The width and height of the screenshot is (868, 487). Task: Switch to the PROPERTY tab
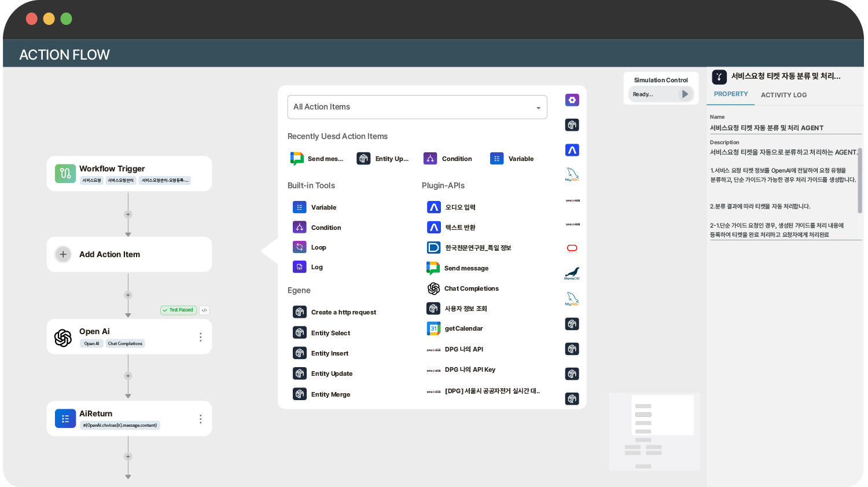730,94
